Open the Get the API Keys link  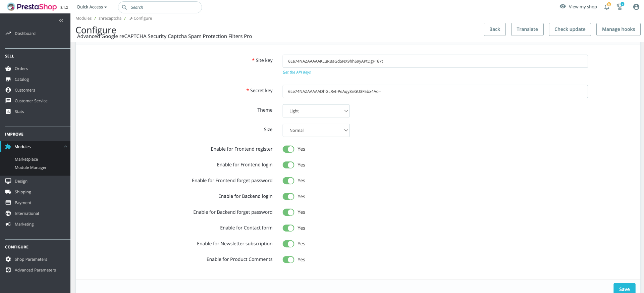coord(297,72)
